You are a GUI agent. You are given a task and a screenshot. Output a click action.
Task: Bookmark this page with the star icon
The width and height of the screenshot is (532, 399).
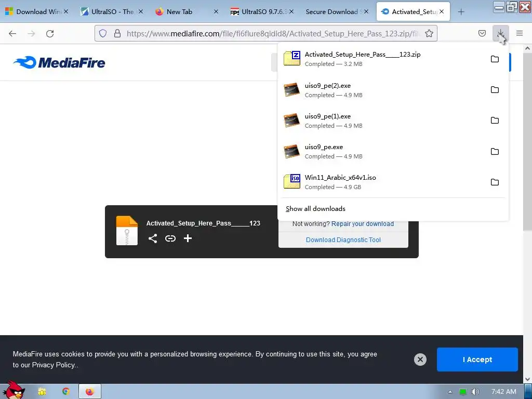click(429, 33)
